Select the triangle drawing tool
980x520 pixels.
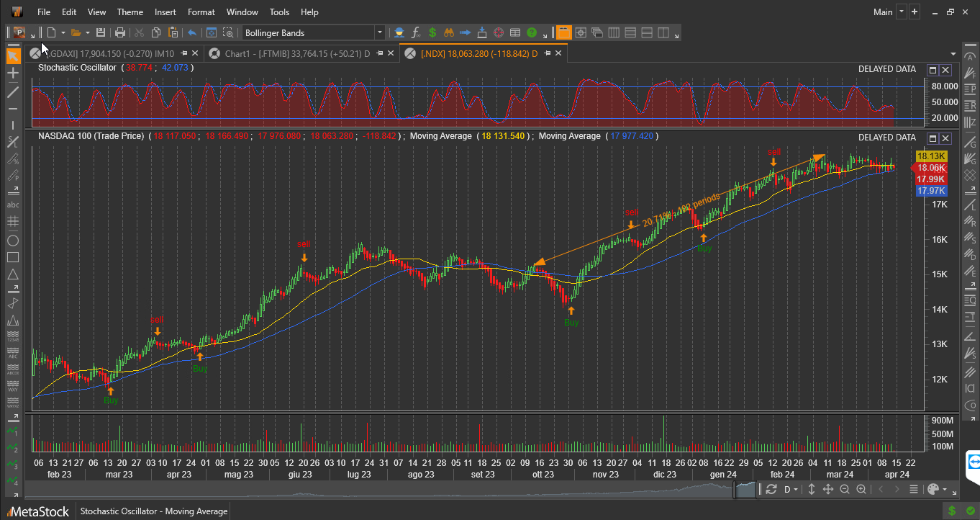(12, 274)
